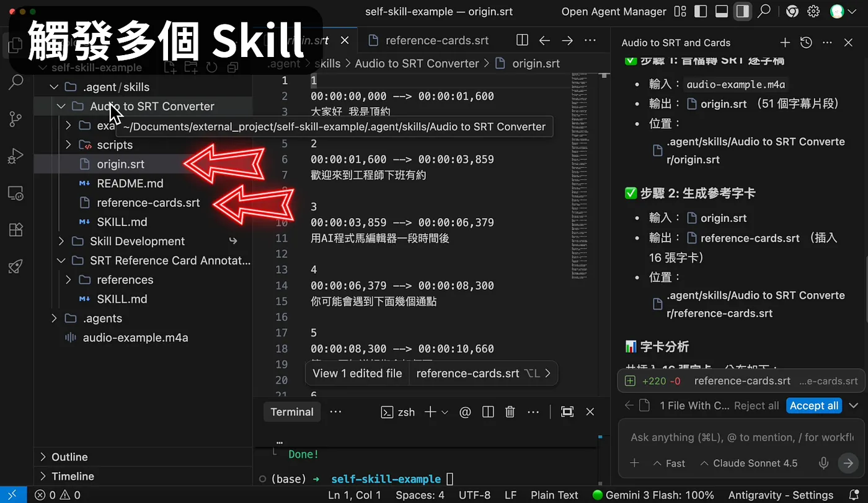Open the new terminal profile dropdown arrow

click(x=445, y=412)
